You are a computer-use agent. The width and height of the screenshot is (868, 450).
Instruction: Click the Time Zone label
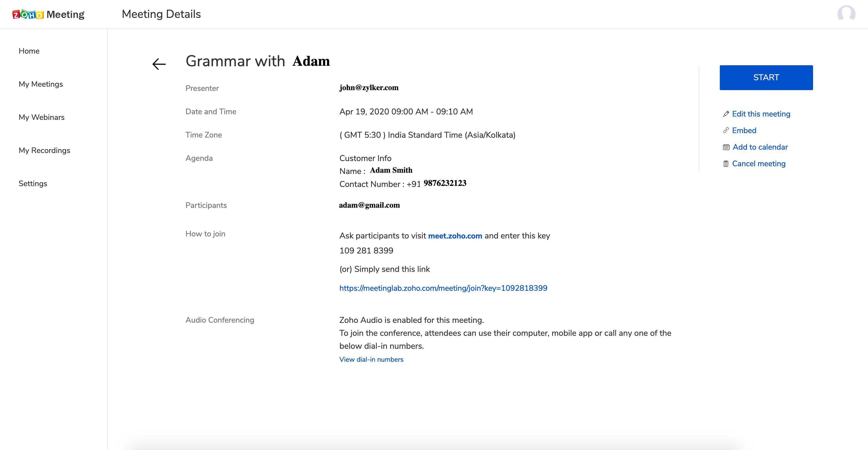pyautogui.click(x=203, y=135)
